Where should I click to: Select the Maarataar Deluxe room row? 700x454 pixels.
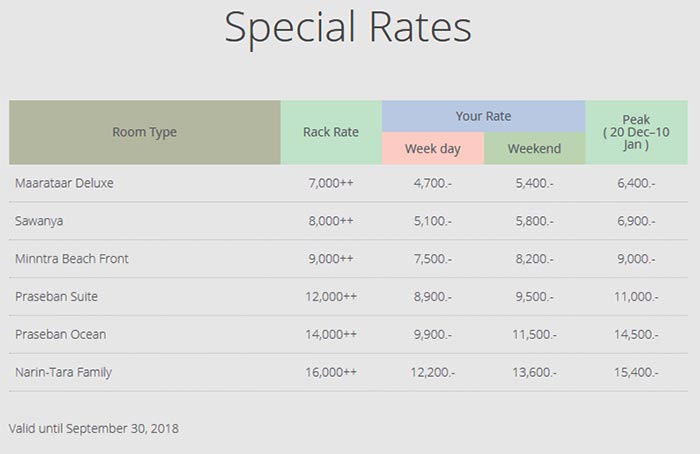(57, 184)
